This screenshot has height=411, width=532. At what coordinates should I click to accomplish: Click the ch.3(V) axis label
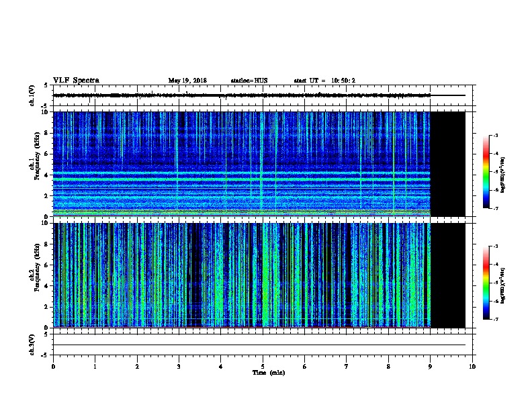coord(32,345)
